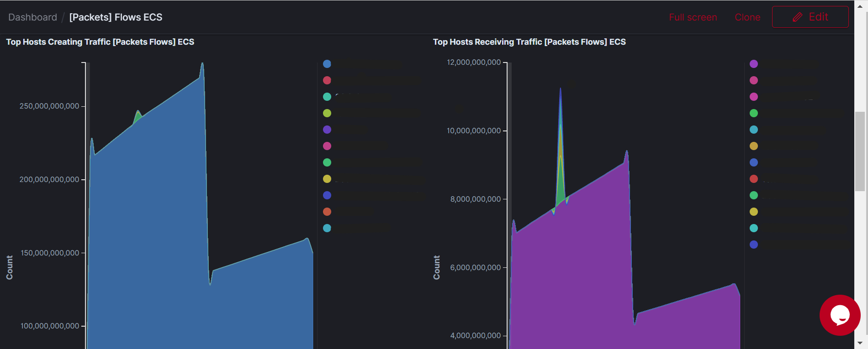Toggle yellow tenth legend dot, Receiving Traffic chart
The height and width of the screenshot is (349, 868).
click(x=754, y=212)
